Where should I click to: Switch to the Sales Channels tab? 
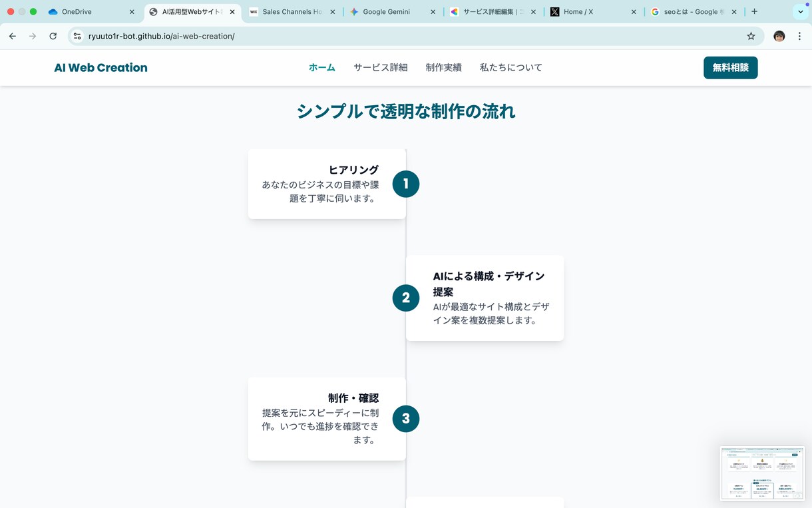pyautogui.click(x=292, y=11)
